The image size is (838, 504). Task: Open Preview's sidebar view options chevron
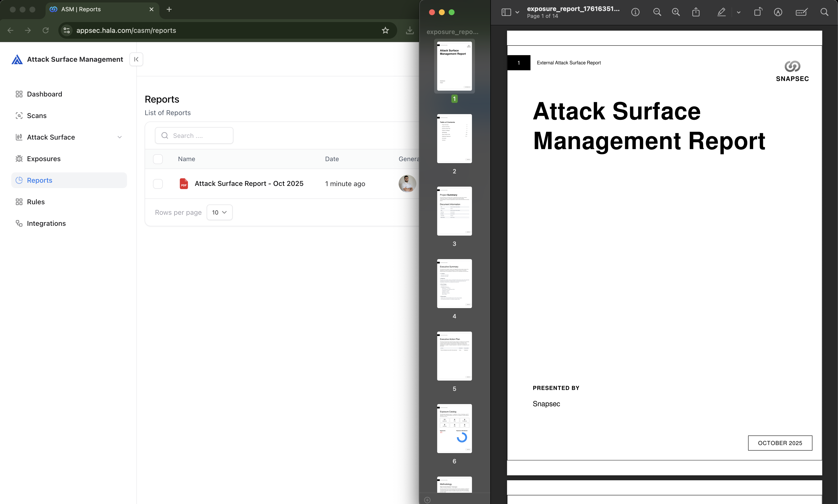(x=517, y=12)
